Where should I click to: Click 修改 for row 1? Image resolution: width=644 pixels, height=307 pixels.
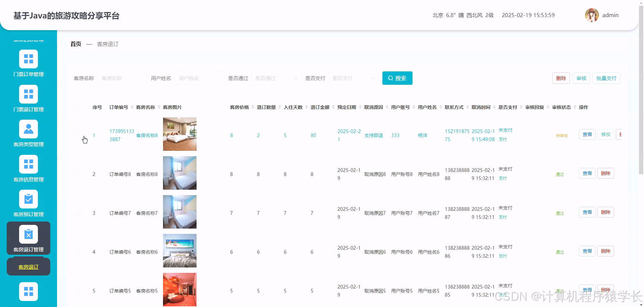606,134
